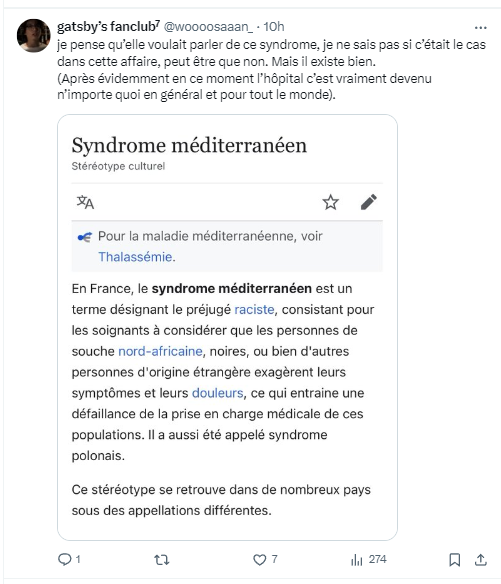Screen dimensions: 501x584
Task: Click the 'douleurs' link
Action: (x=218, y=393)
